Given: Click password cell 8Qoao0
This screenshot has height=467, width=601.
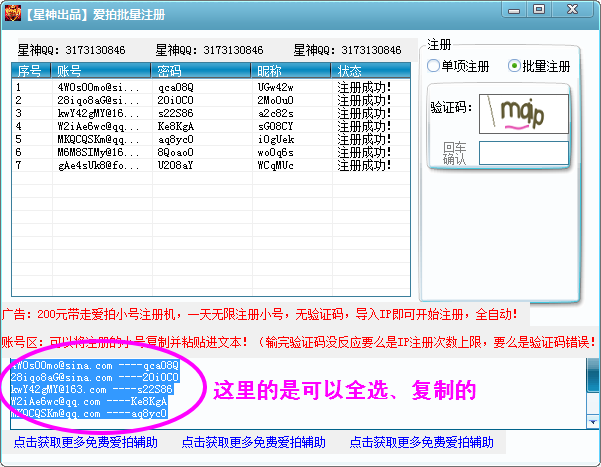Looking at the screenshot, I should (176, 153).
